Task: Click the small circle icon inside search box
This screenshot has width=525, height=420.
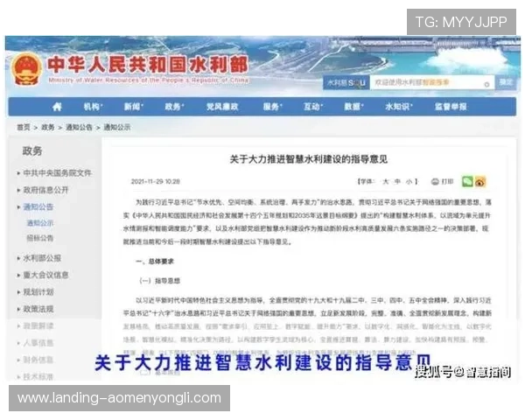Action: [486, 84]
